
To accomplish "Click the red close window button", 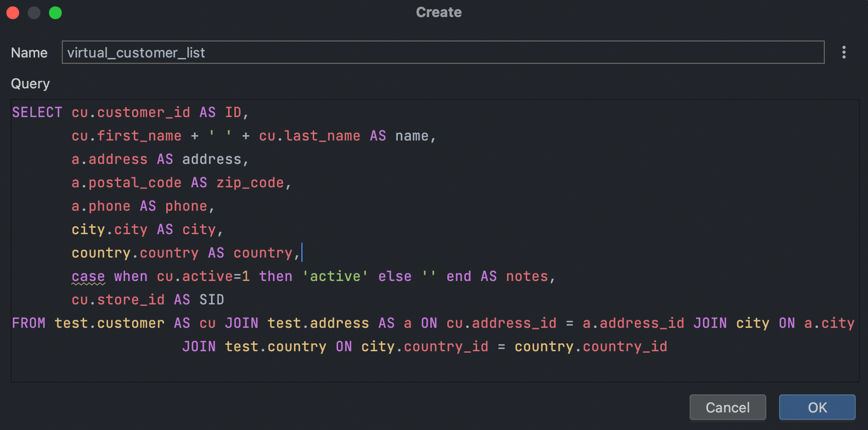I will 13,13.
